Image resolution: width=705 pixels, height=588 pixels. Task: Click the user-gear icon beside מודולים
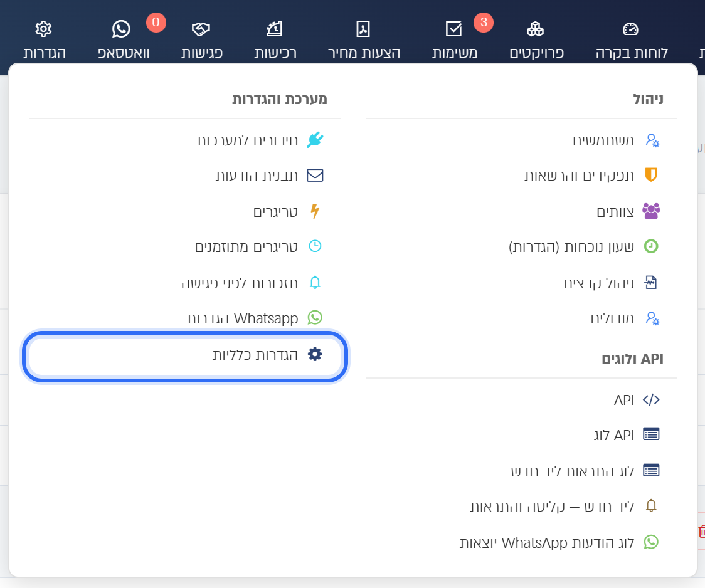(x=652, y=318)
